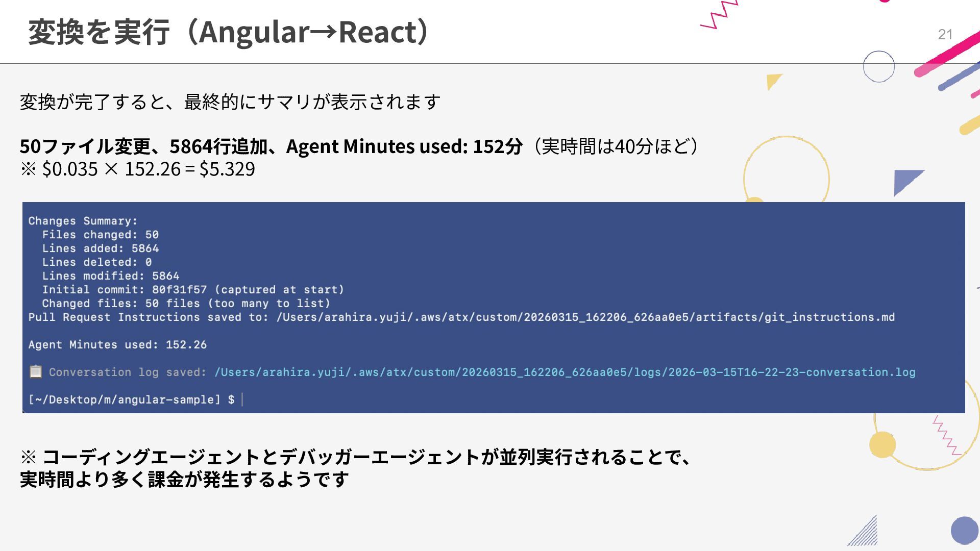Viewport: 980px width, 551px height.
Task: Click the blue outlined circle near slide number
Action: 878,67
